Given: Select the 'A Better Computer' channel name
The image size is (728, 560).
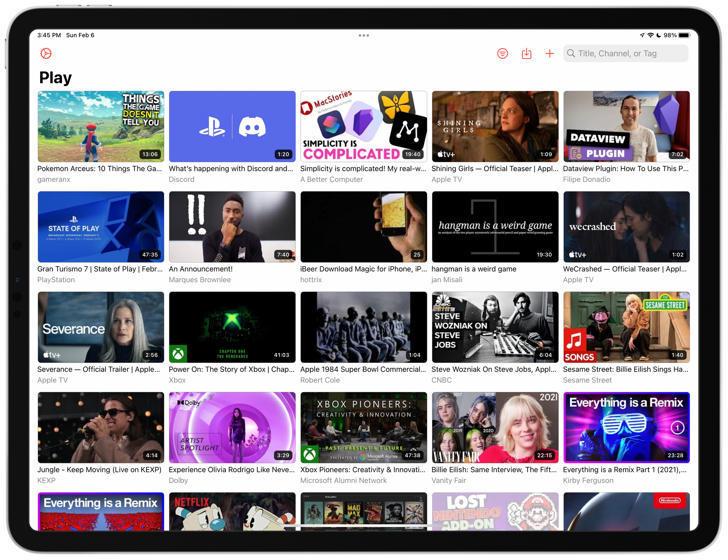Looking at the screenshot, I should pyautogui.click(x=331, y=179).
